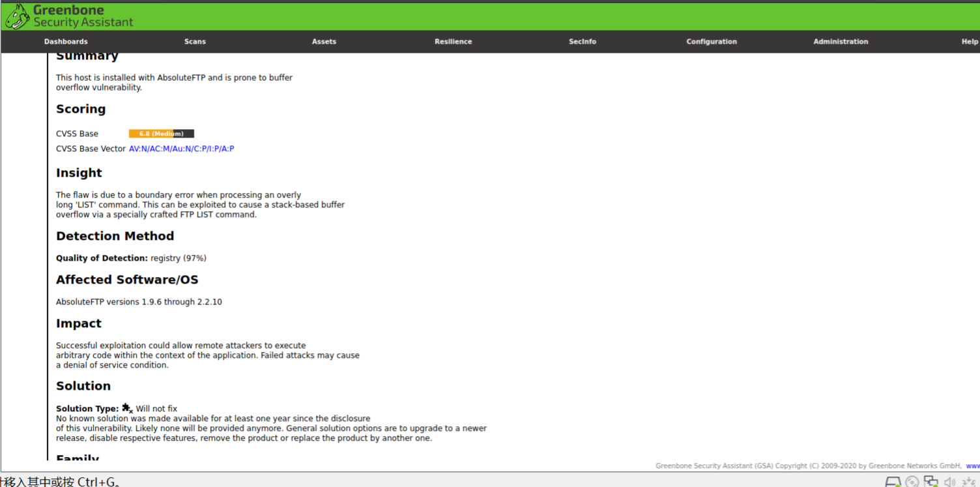Click the VM hard disk status icon
Screen dimensions: 980x487
[893, 482]
